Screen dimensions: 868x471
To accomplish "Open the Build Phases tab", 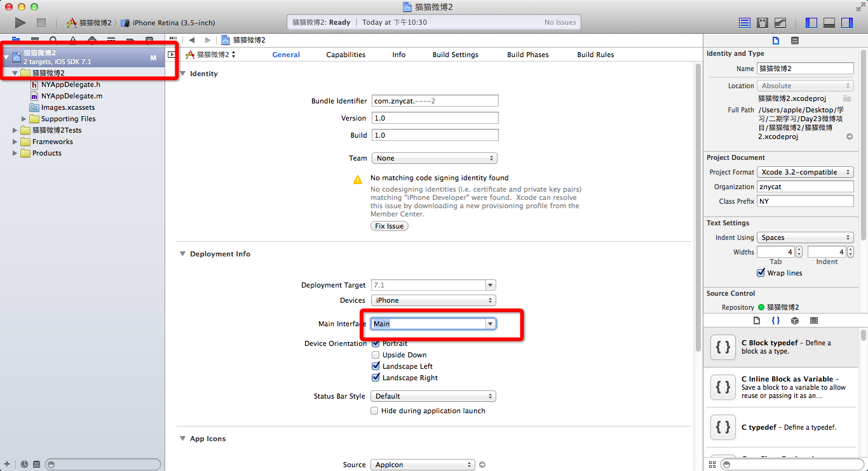I will click(x=528, y=55).
